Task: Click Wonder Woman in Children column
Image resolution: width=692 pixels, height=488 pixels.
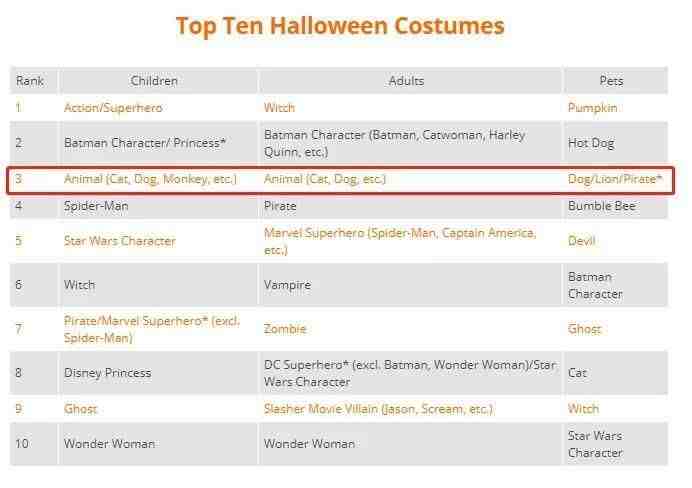Action: tap(109, 444)
